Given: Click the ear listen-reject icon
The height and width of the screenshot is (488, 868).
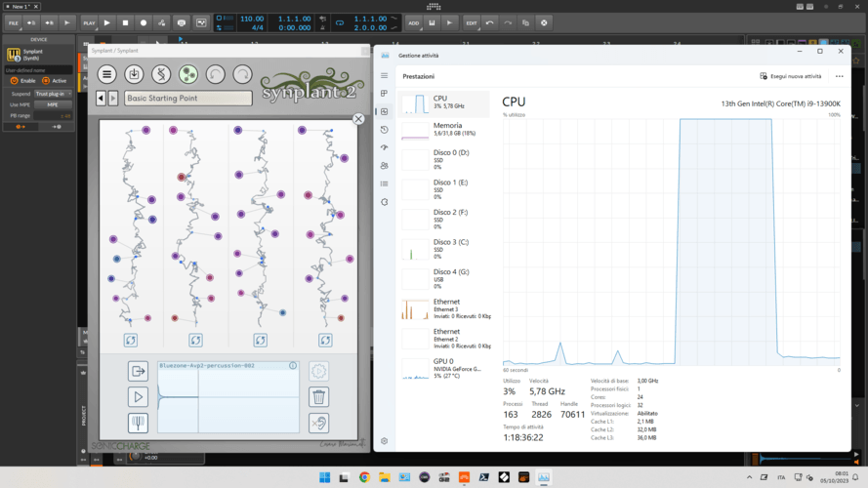Looking at the screenshot, I should [x=319, y=423].
